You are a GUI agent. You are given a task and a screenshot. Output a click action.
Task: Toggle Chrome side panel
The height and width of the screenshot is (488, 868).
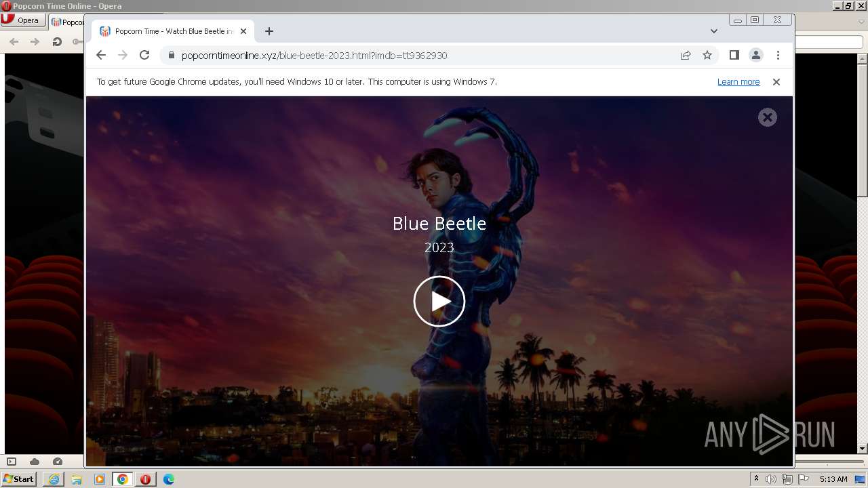coord(734,55)
